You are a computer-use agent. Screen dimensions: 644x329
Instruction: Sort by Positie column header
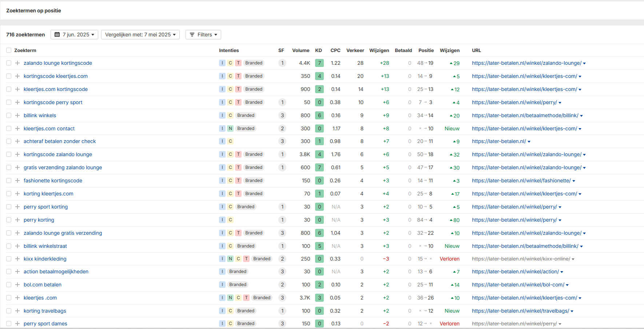[x=426, y=51]
